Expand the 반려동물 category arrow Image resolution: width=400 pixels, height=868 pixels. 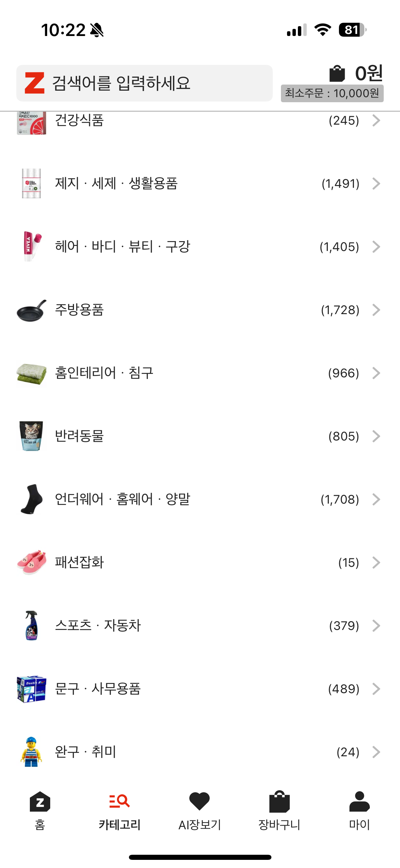[x=376, y=436]
